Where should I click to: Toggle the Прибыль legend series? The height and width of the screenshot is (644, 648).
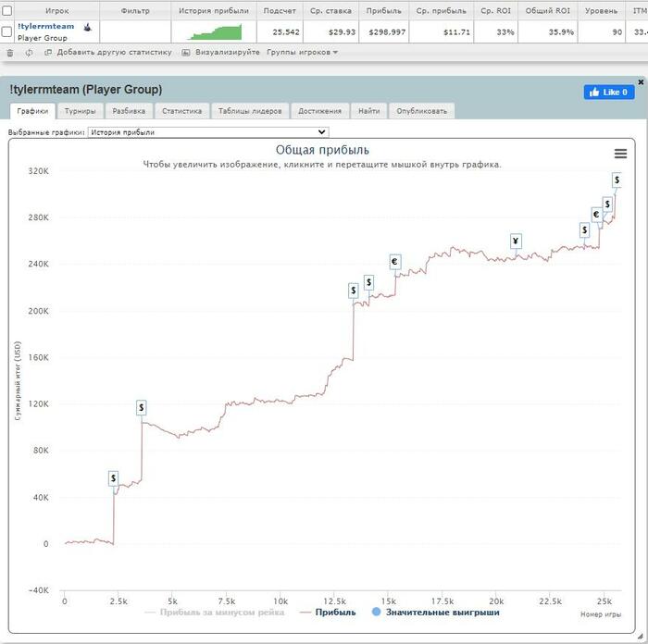pos(329,613)
